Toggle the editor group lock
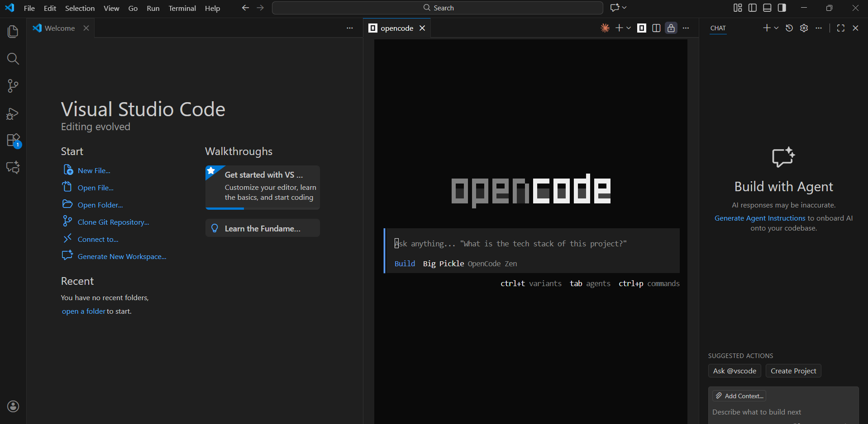 (671, 28)
